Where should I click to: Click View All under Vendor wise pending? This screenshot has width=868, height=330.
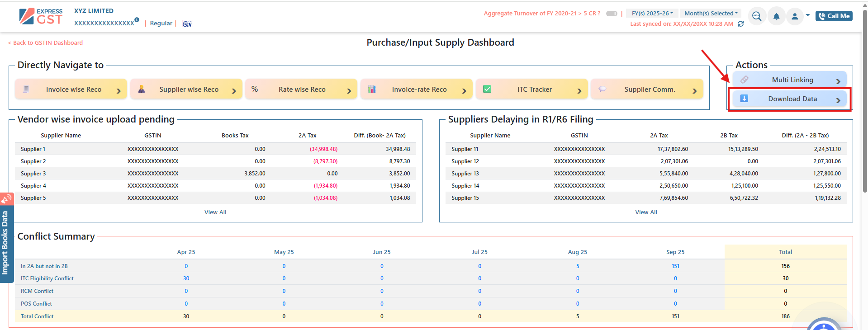pos(215,212)
